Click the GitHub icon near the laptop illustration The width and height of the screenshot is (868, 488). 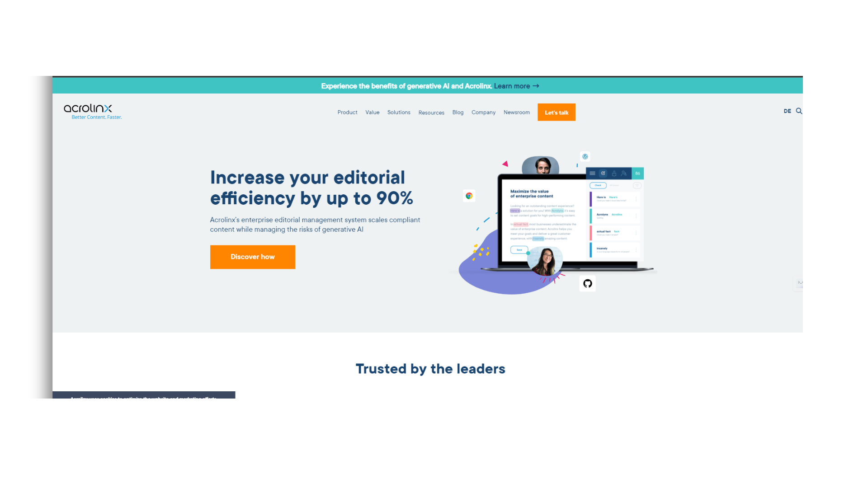[588, 284]
